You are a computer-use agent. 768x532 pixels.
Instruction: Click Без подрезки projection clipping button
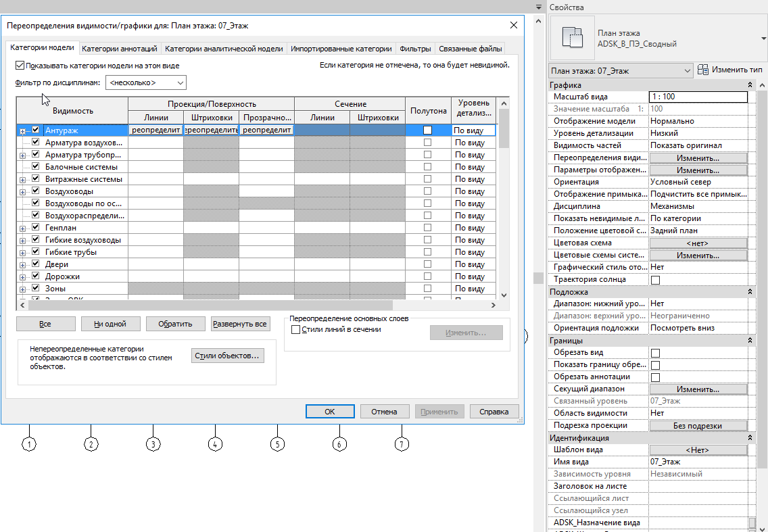[698, 426]
